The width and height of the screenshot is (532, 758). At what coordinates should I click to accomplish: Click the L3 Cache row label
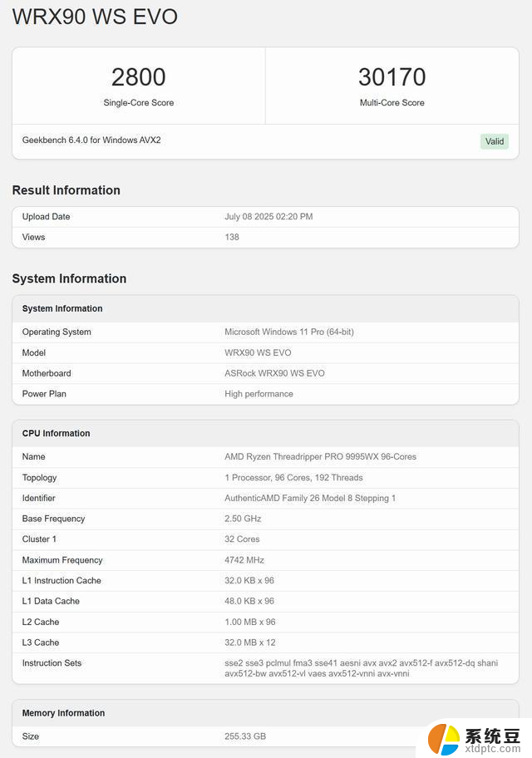[x=41, y=642]
